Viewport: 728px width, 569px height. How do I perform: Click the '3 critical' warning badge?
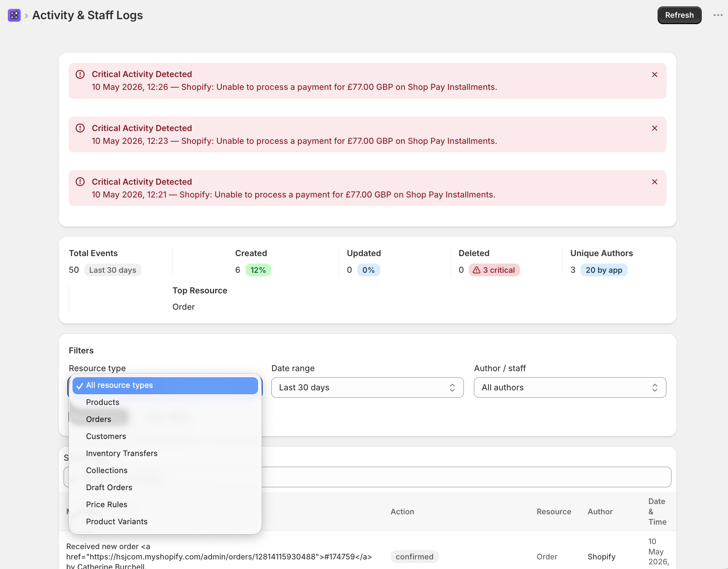click(x=494, y=270)
